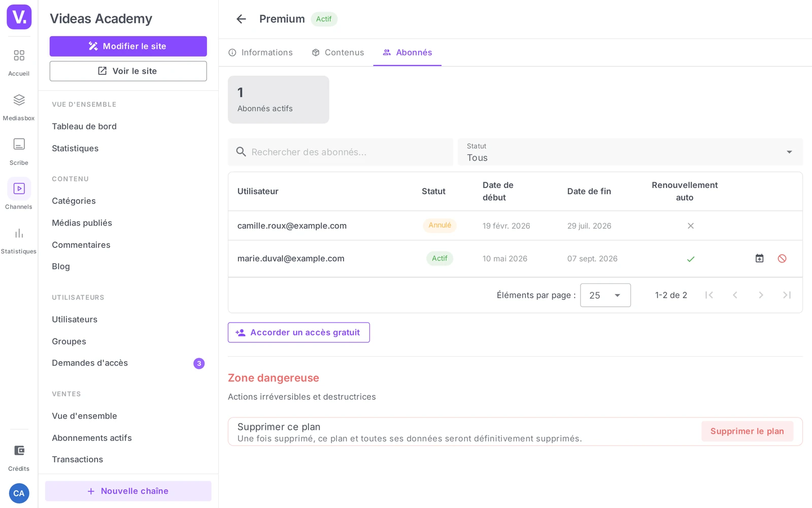Open Médias publiés in the sidebar
The width and height of the screenshot is (812, 508).
click(x=82, y=223)
